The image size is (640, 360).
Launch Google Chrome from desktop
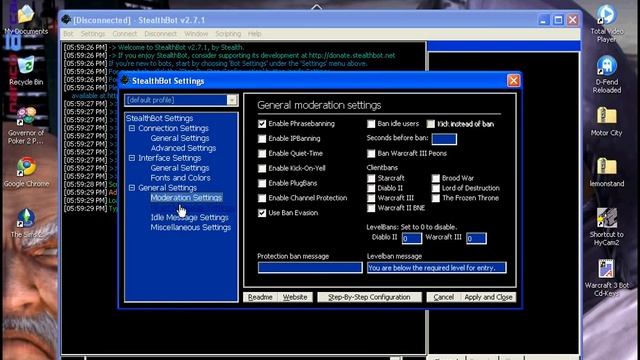pyautogui.click(x=26, y=171)
